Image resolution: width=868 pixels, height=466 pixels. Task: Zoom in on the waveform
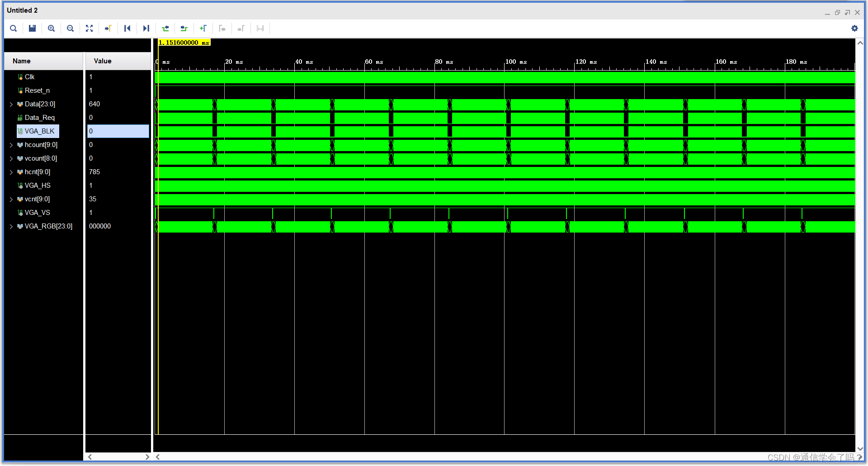(x=52, y=29)
